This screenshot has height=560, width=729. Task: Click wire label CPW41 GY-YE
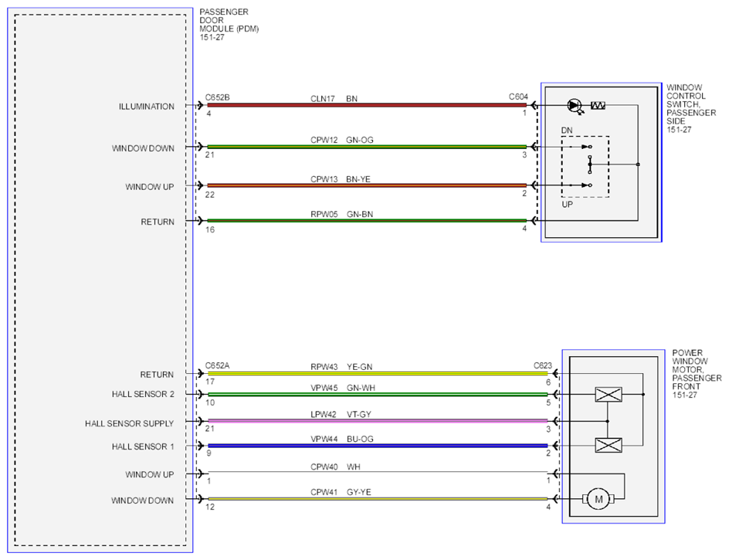click(341, 491)
